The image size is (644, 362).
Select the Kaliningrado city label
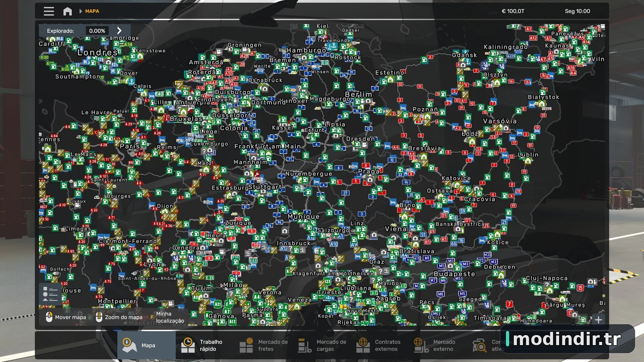(506, 47)
